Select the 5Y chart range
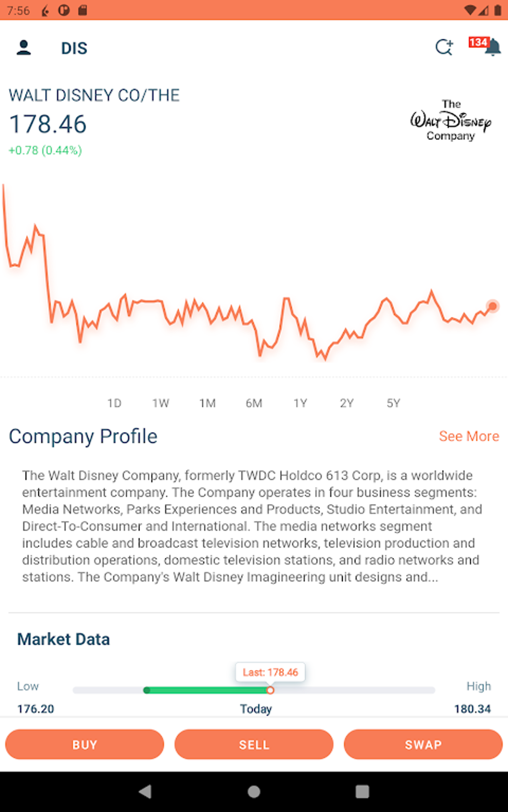Image resolution: width=508 pixels, height=812 pixels. click(393, 403)
